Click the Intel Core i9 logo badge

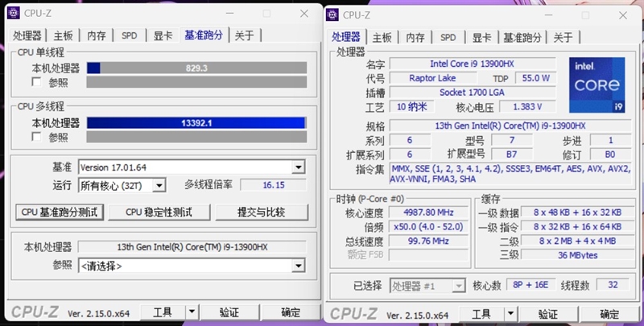point(597,85)
